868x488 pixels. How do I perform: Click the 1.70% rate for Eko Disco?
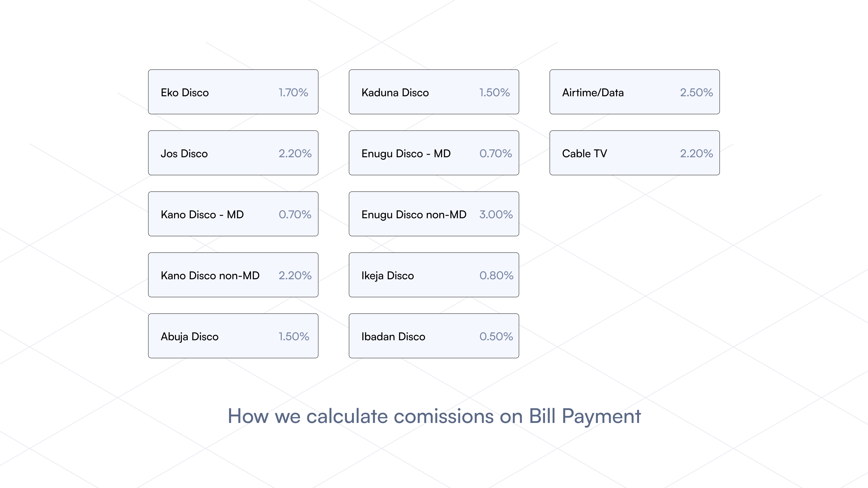(293, 93)
